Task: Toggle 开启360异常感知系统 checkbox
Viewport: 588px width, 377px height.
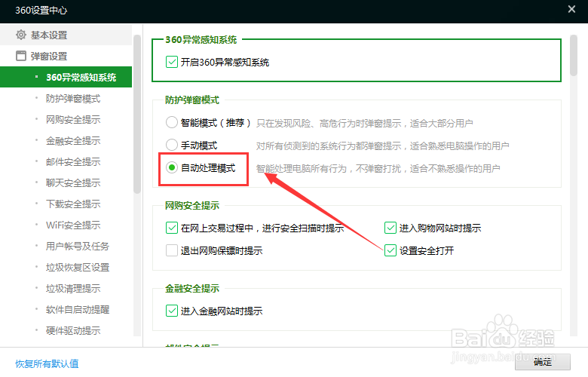Action: pos(172,62)
